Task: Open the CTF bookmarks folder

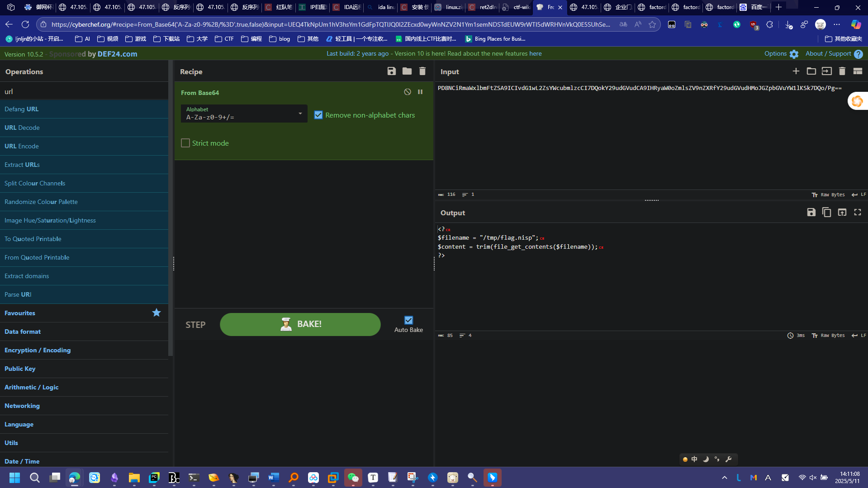Action: click(224, 39)
